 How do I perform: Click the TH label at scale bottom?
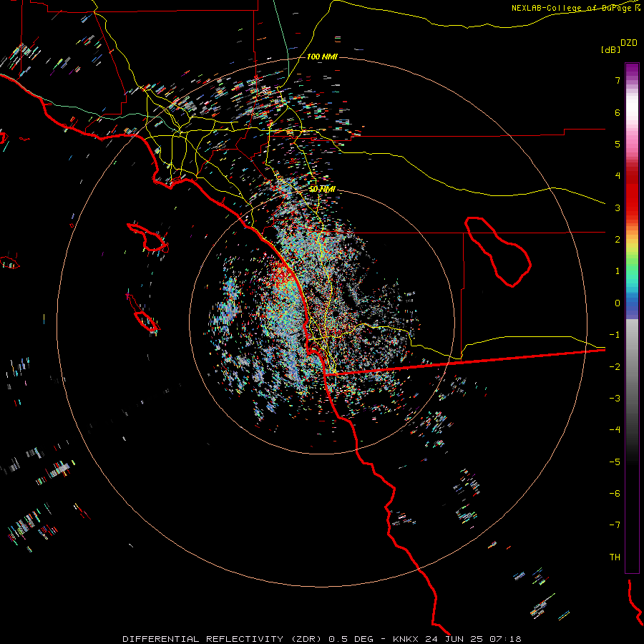pos(615,557)
